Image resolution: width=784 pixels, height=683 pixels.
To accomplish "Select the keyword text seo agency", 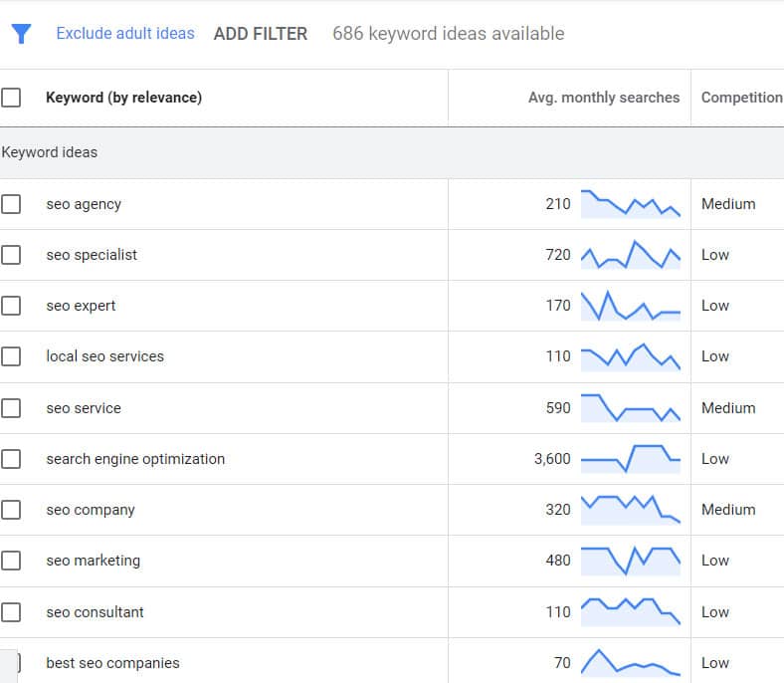I will [x=84, y=204].
